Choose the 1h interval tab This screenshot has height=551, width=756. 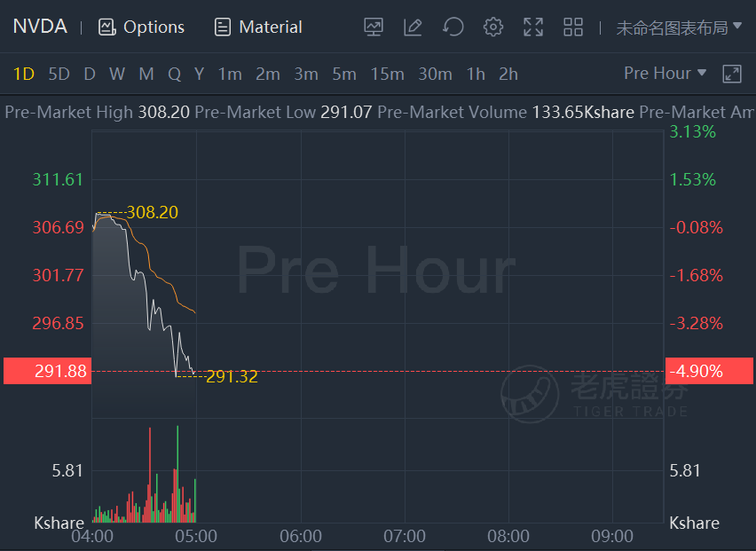tap(476, 75)
